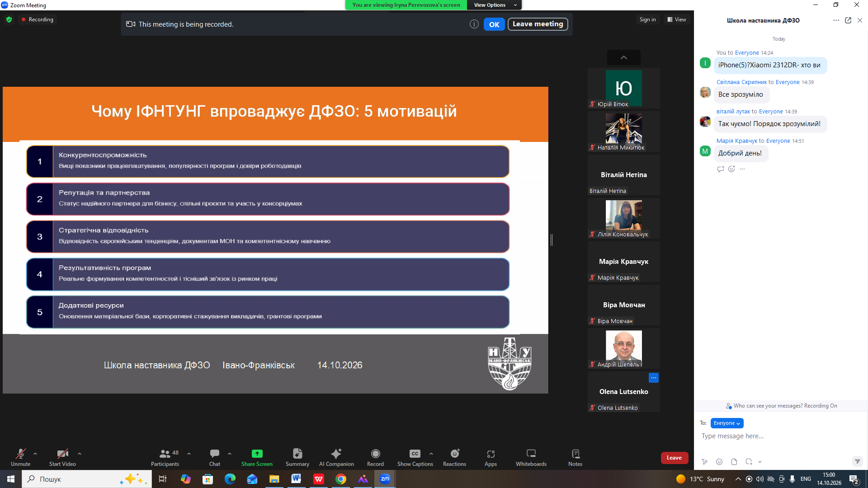Open more options on Olena Lutsenko tile

[x=654, y=378]
